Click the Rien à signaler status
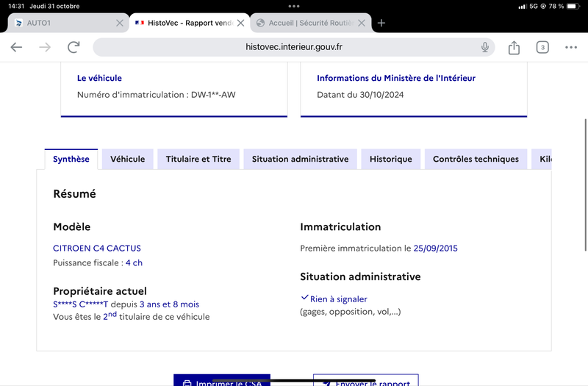This screenshot has height=386, width=588. 338,299
